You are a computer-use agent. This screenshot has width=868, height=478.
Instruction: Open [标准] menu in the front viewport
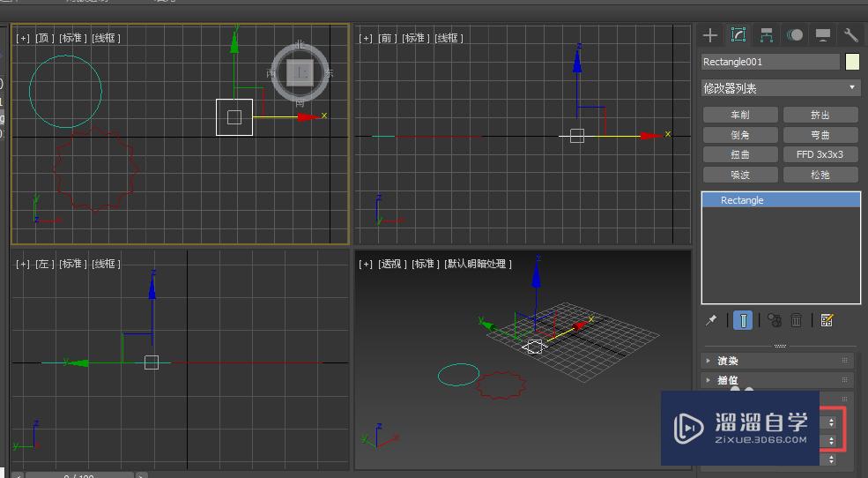click(416, 38)
